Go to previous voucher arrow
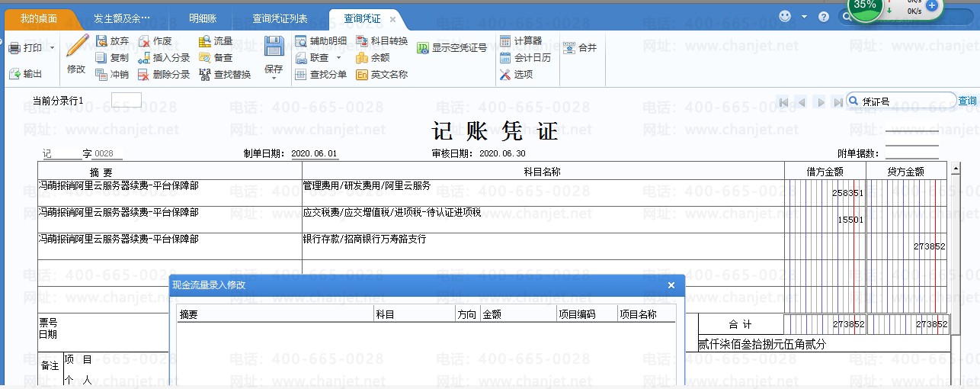 click(801, 101)
